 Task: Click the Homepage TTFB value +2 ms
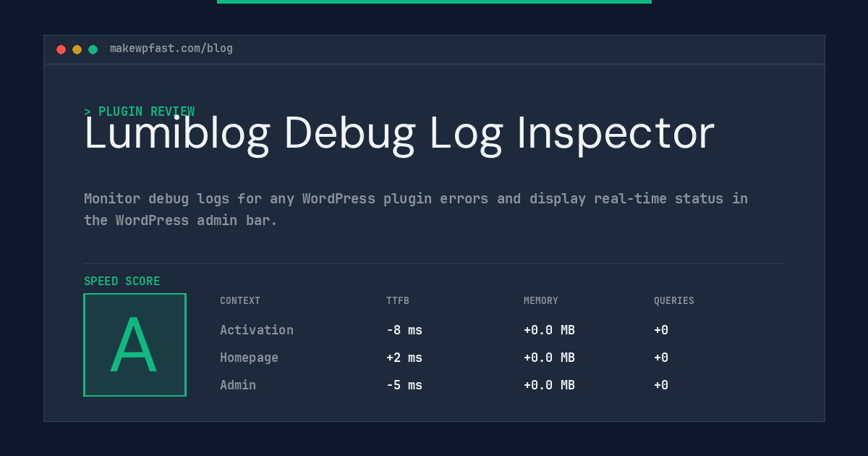click(404, 358)
